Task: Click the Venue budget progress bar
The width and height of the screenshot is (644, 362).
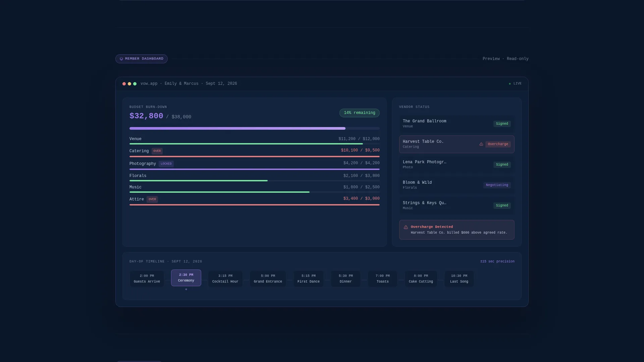Action: click(x=255, y=144)
